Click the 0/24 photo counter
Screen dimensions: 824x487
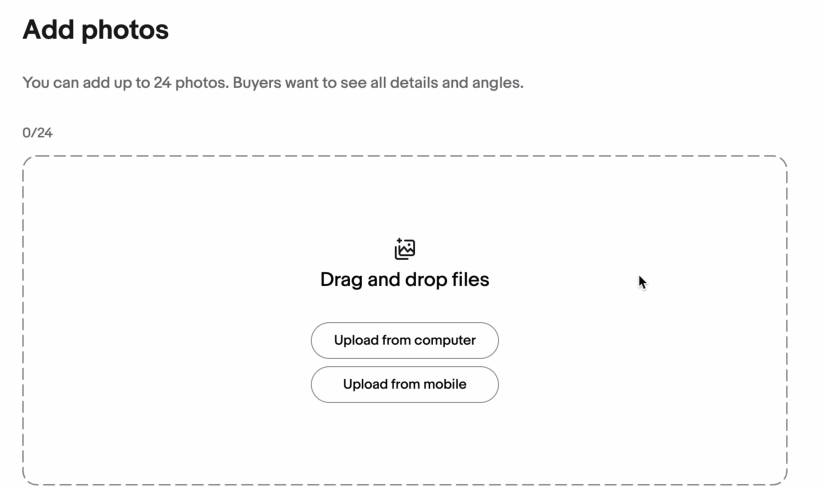pyautogui.click(x=37, y=133)
